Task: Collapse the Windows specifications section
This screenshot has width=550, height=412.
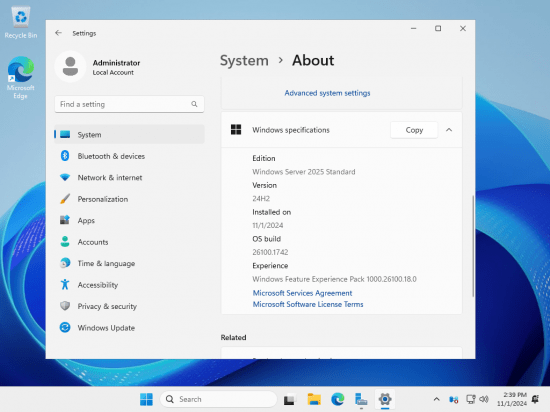Action: tap(449, 130)
